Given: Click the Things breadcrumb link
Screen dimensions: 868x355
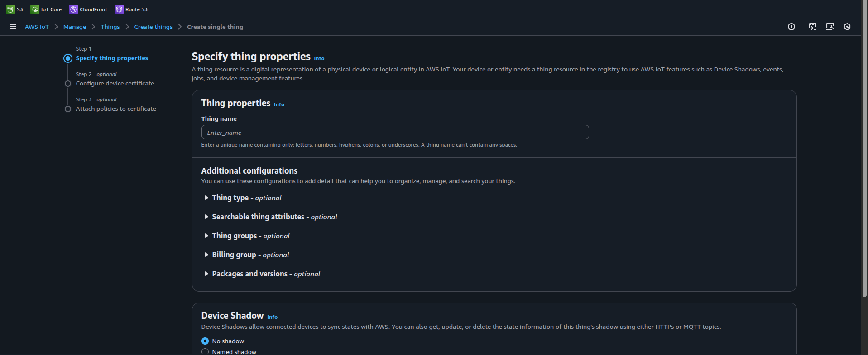Looking at the screenshot, I should pyautogui.click(x=110, y=27).
